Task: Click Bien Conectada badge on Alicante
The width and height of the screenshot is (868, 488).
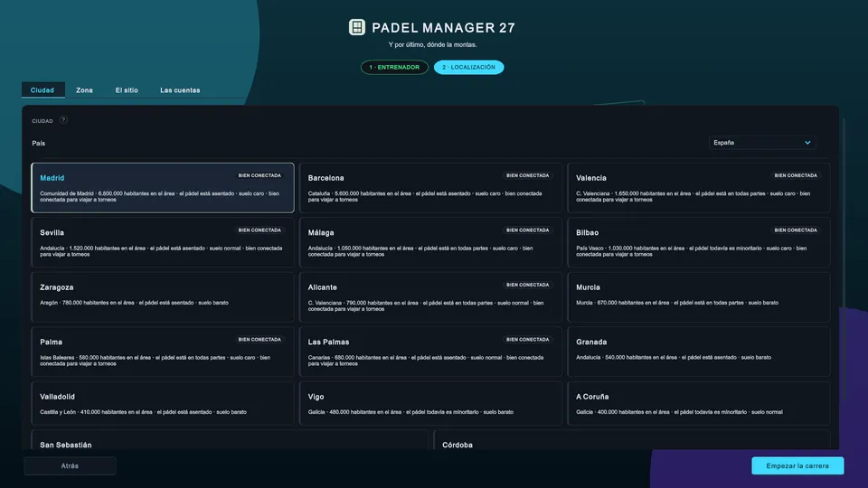Action: [x=527, y=285]
